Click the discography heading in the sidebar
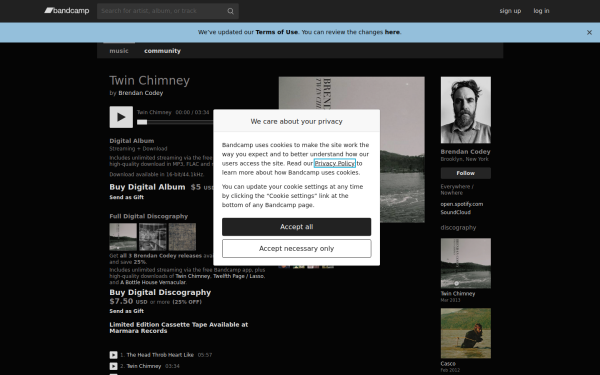Image resolution: width=600 pixels, height=375 pixels. 458,228
